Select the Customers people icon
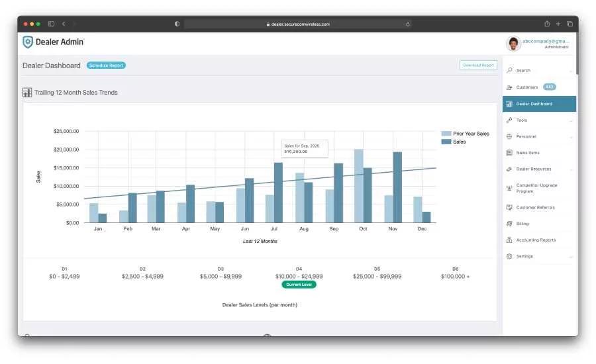596x364 pixels. tap(509, 87)
